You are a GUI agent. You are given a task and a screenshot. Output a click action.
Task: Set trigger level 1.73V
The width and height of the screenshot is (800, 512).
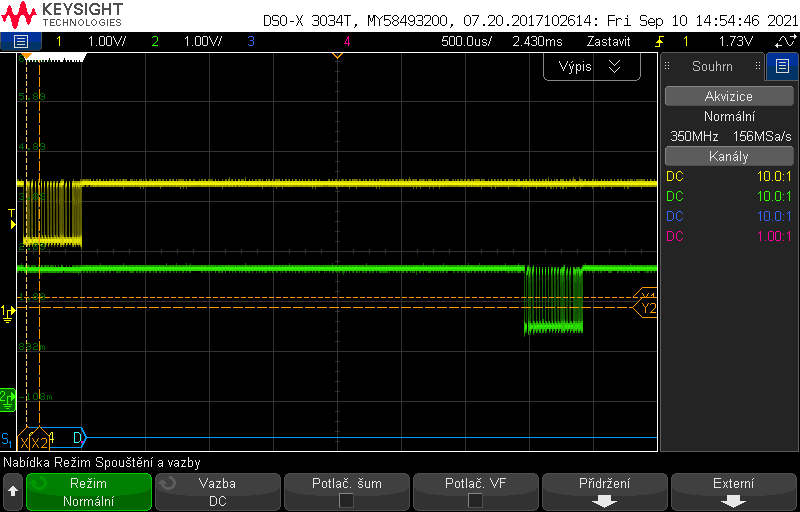736,41
